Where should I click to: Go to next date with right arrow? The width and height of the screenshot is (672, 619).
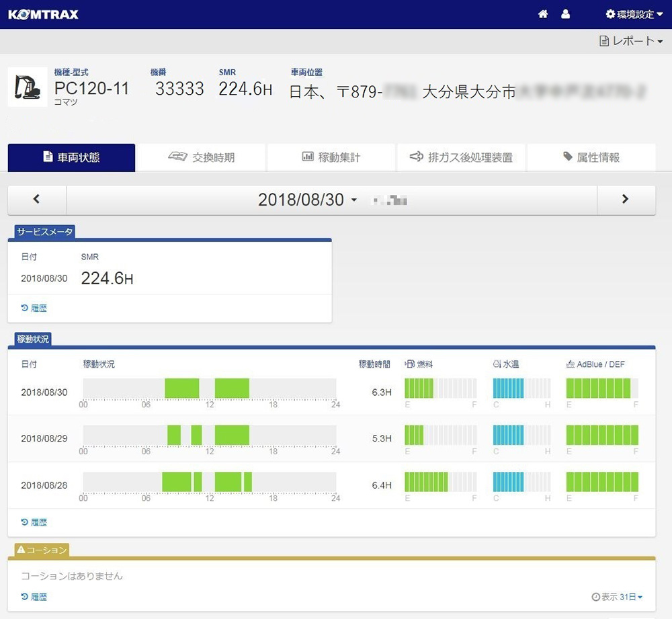pos(626,200)
